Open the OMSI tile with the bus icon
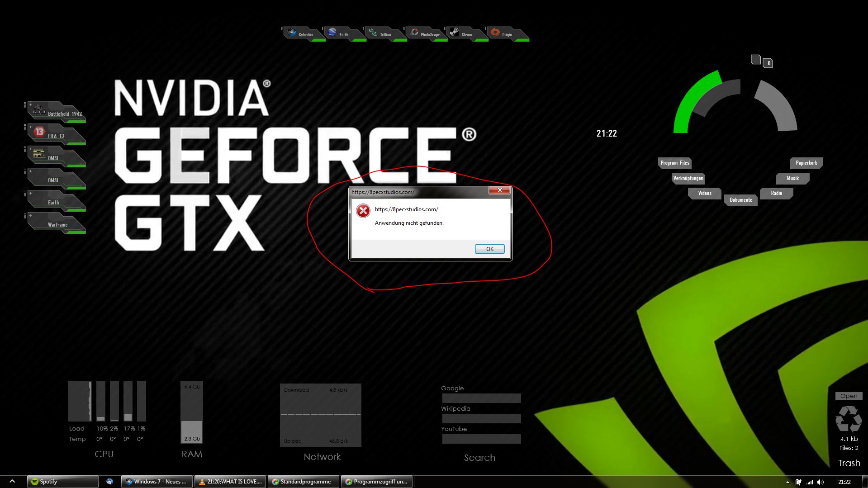Viewport: 868px width, 488px height. pyautogui.click(x=57, y=156)
